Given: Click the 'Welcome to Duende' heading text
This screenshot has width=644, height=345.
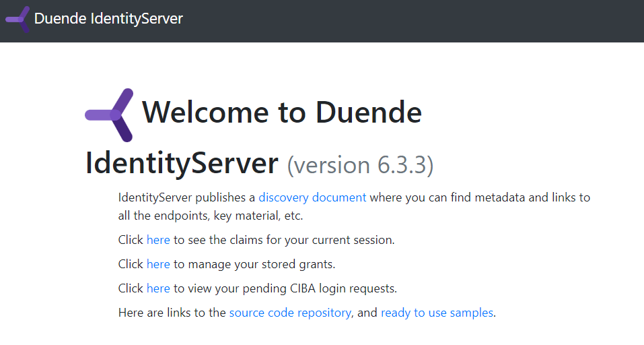Looking at the screenshot, I should (x=282, y=113).
